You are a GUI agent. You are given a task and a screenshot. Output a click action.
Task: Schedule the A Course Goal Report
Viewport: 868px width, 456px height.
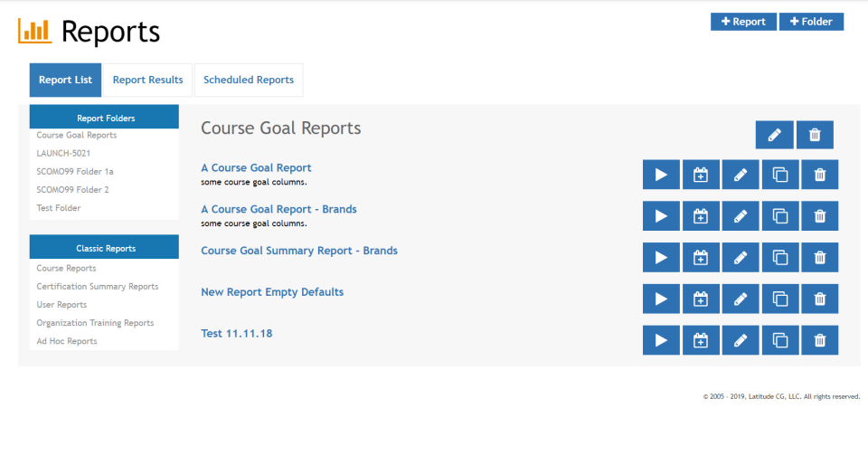(x=701, y=175)
